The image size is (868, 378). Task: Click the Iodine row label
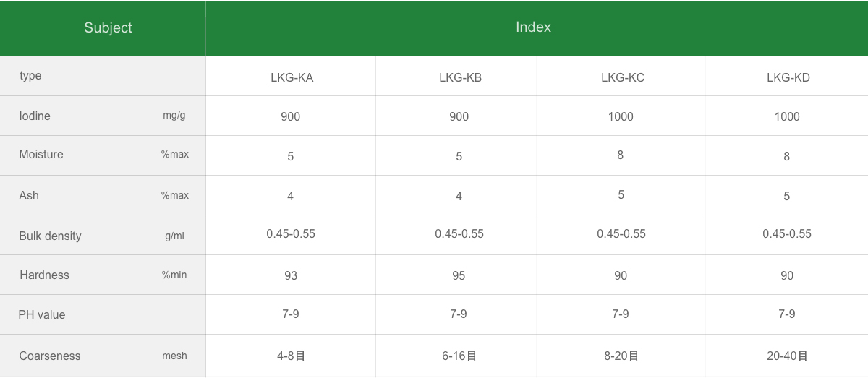point(35,116)
